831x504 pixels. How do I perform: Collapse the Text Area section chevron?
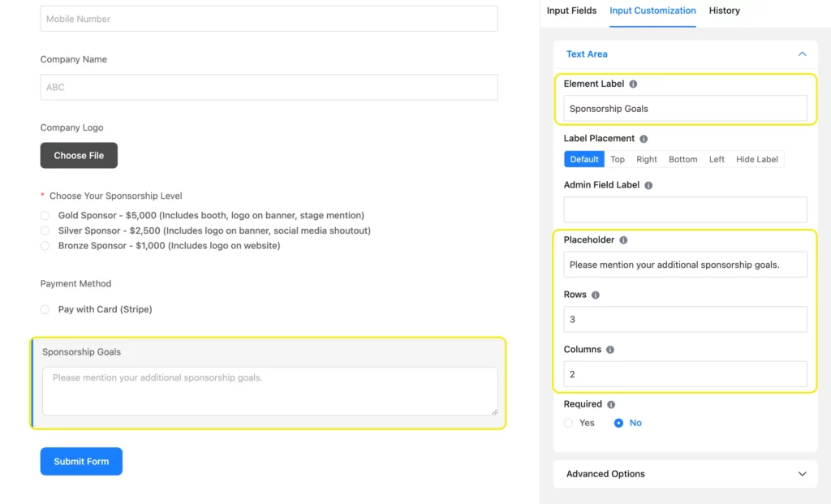[x=802, y=54]
